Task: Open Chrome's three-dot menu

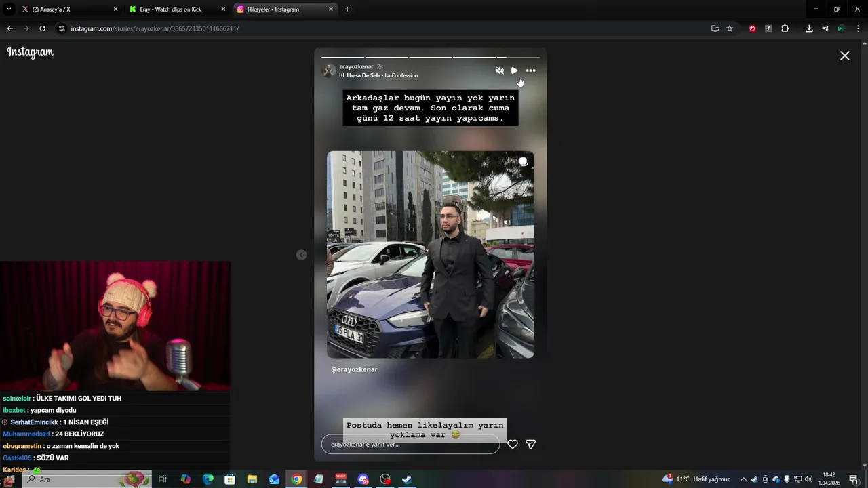Action: [859, 28]
